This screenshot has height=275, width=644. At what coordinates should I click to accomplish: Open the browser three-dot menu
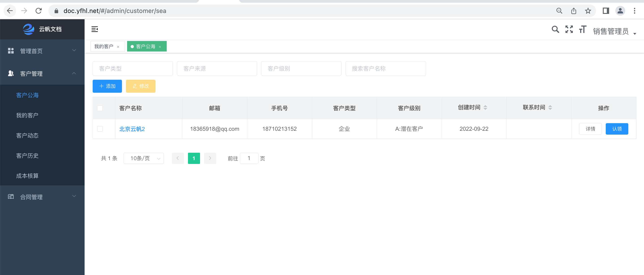635,11
